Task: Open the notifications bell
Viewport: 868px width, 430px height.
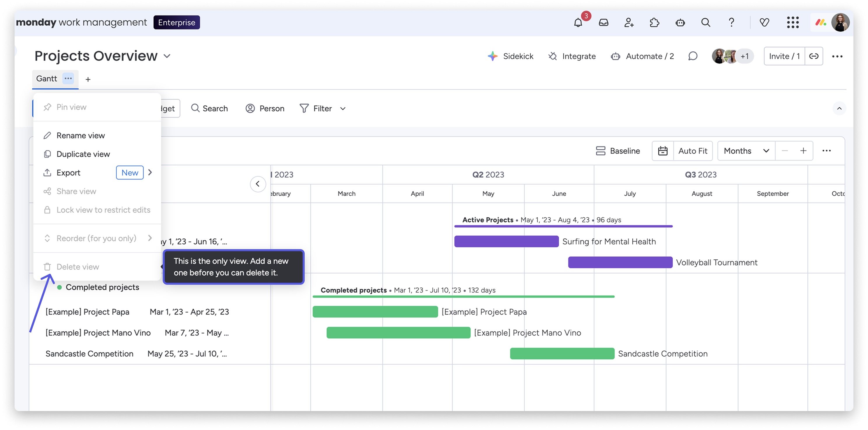Action: click(x=578, y=22)
